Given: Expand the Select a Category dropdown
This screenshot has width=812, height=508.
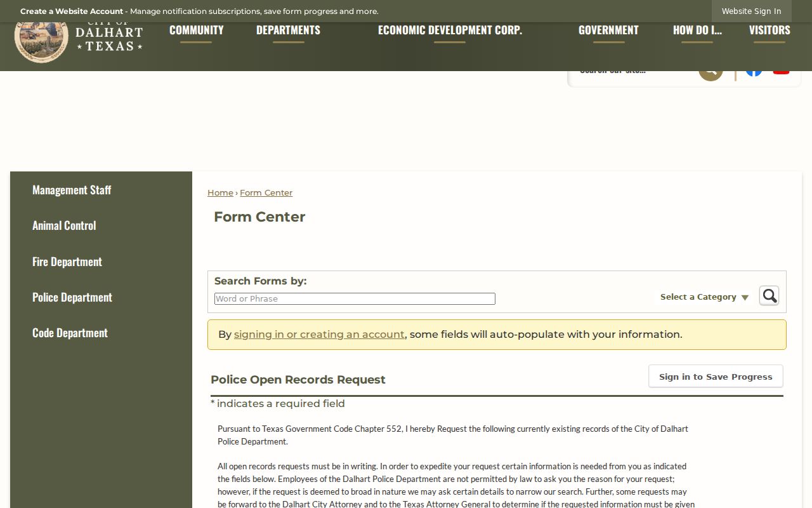Looking at the screenshot, I should click(704, 297).
